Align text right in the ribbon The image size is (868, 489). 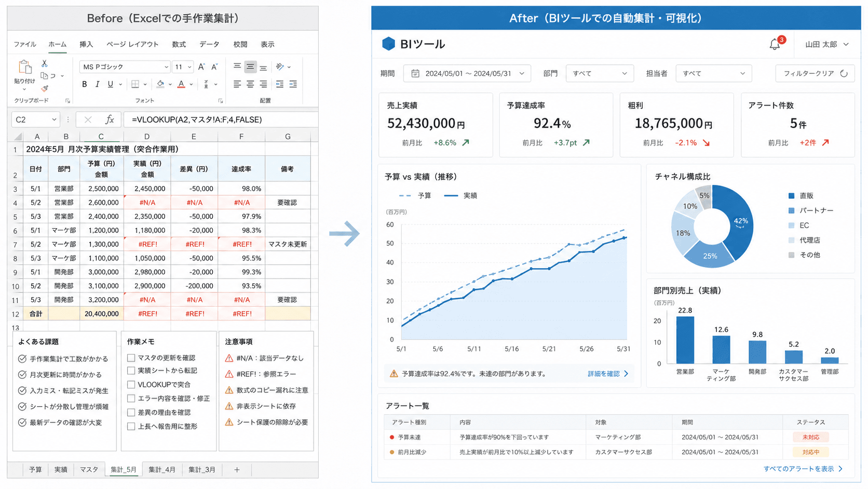(x=263, y=84)
